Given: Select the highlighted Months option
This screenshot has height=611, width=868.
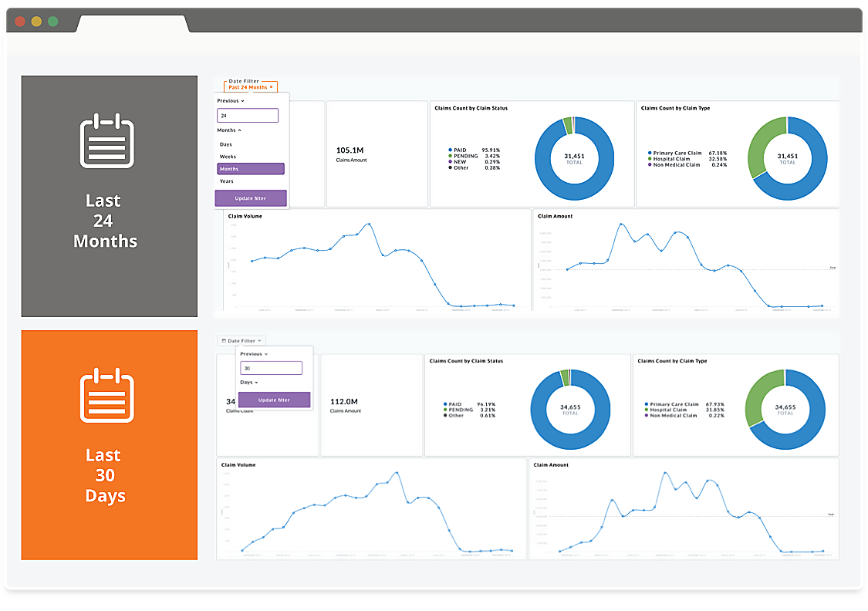Looking at the screenshot, I should 251,169.
